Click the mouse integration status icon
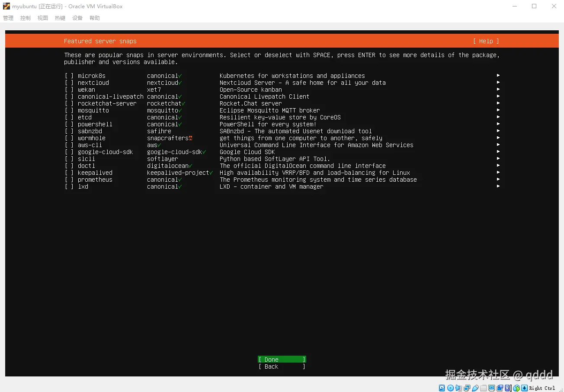 (516, 388)
